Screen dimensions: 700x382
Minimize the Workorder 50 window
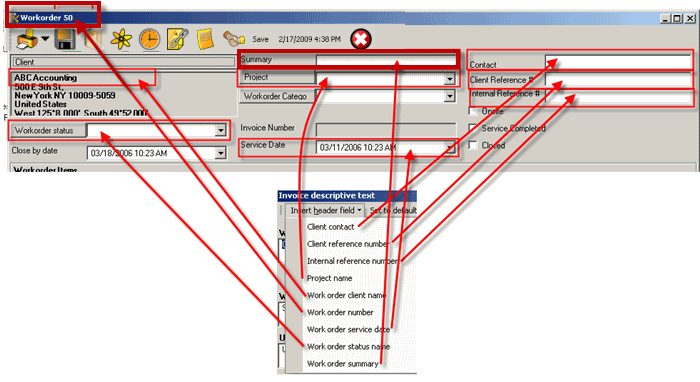click(665, 18)
